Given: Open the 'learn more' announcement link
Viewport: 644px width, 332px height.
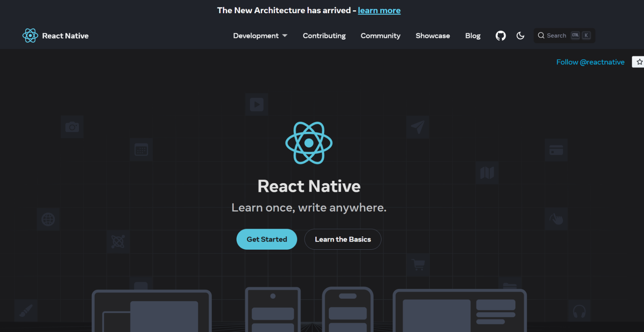Looking at the screenshot, I should point(379,10).
